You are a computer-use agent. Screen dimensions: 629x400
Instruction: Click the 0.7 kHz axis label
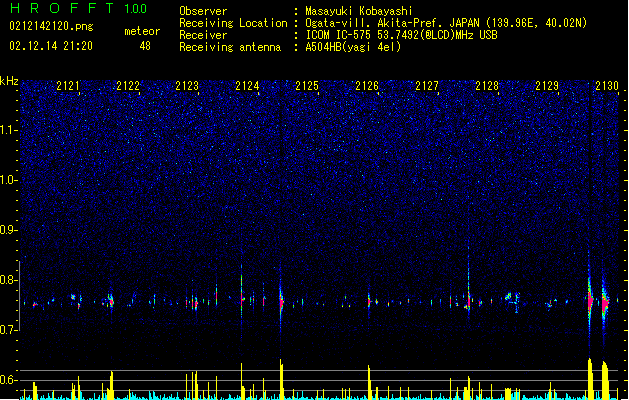(x=8, y=330)
